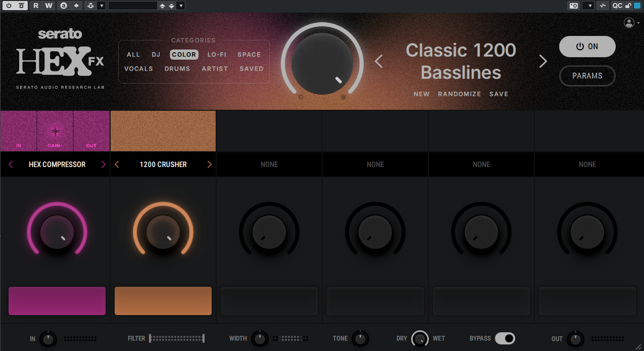Open the HEX COMPRESSOR effect selector
Image resolution: width=644 pixels, height=351 pixels.
pos(57,164)
